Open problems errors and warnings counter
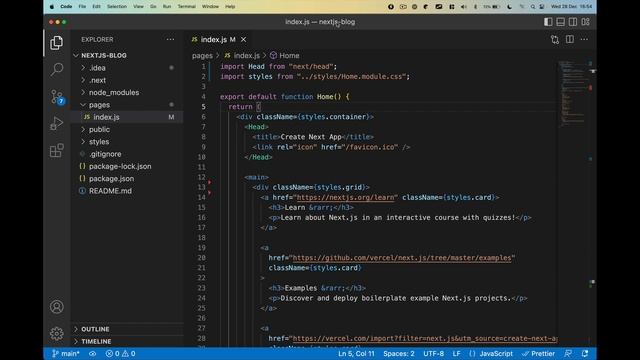Viewport: 640px width, 360px height. 120,354
